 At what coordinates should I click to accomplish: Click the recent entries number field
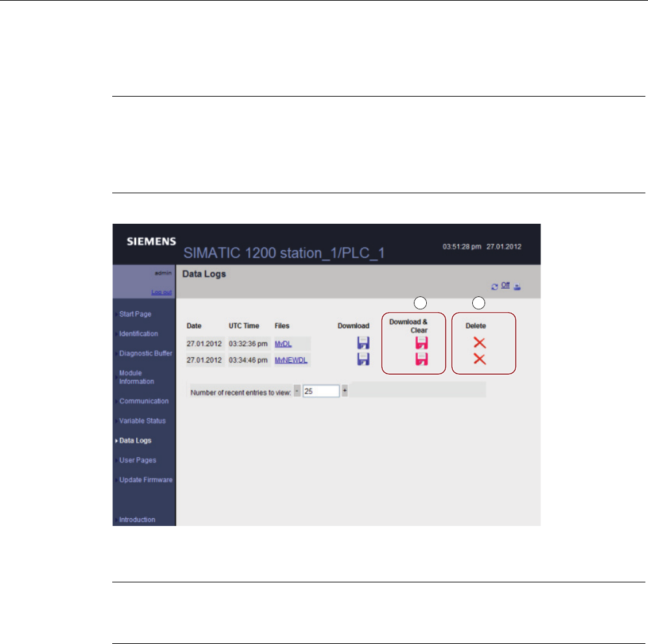pyautogui.click(x=321, y=391)
